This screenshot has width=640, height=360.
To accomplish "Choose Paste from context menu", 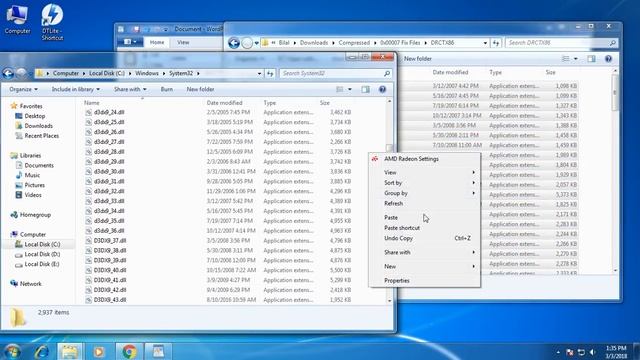I will point(424,218).
